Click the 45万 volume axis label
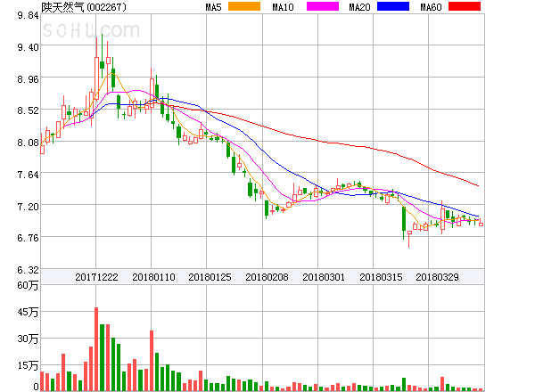The height and width of the screenshot is (392, 535). [28, 312]
